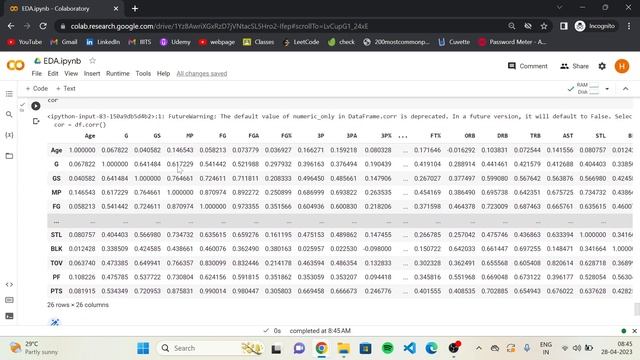Viewport: 640px width, 360px height.
Task: Click the third-party cookies blocked eye icon
Action: tap(528, 26)
